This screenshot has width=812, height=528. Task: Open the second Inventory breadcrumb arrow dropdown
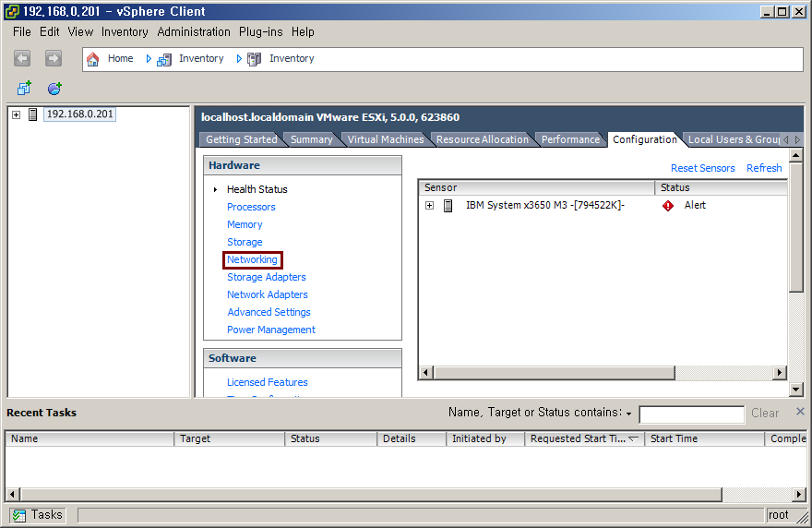tap(239, 58)
